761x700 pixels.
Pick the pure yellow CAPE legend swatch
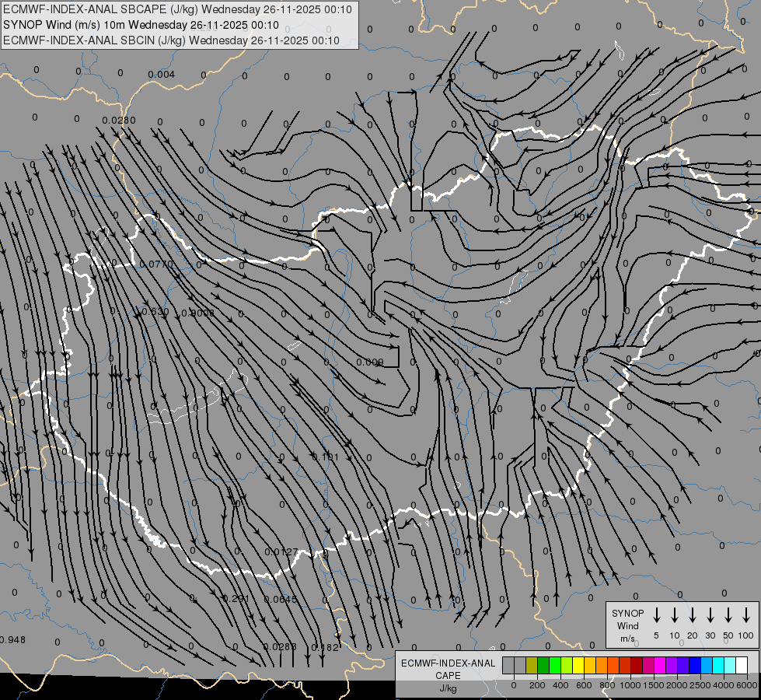tap(578, 665)
